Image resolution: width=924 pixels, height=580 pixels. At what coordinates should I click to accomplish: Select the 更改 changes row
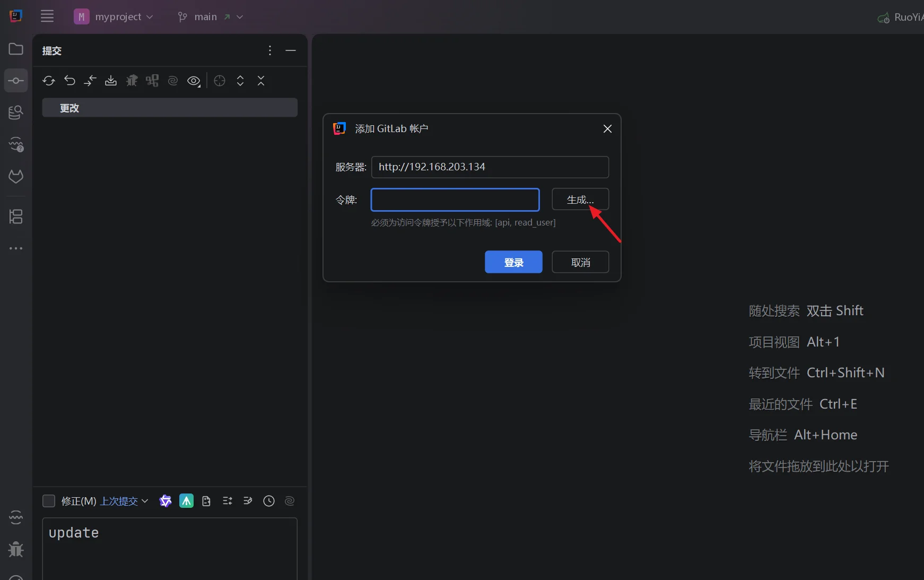(170, 108)
